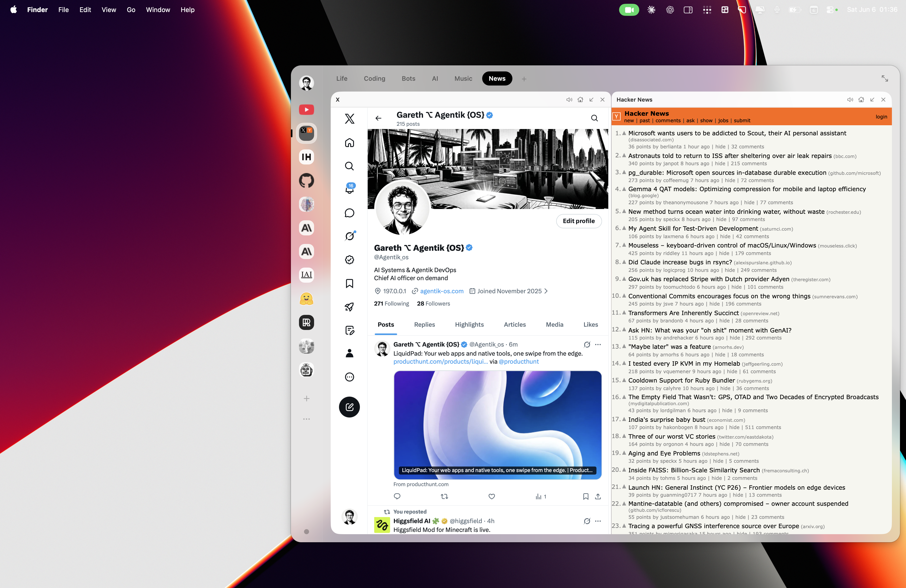The image size is (906, 588).
Task: Bookmark the LiquidPad post
Action: (x=586, y=496)
